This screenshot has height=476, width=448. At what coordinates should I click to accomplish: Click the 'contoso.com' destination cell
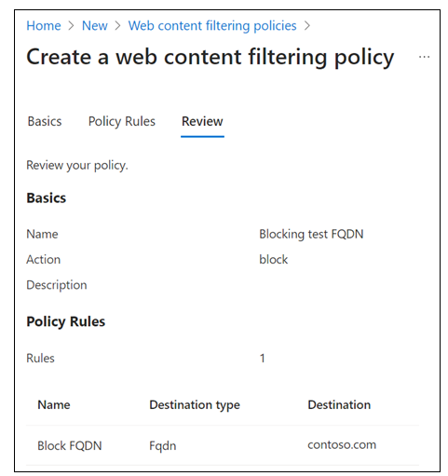pos(342,445)
